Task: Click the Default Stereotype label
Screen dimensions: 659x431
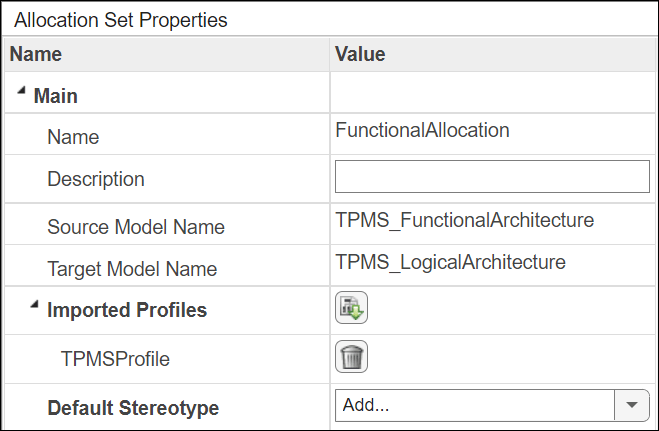Action: (x=133, y=408)
